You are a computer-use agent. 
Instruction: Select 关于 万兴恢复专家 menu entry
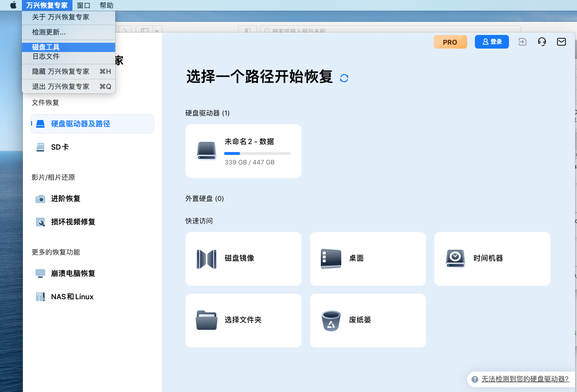pos(69,17)
